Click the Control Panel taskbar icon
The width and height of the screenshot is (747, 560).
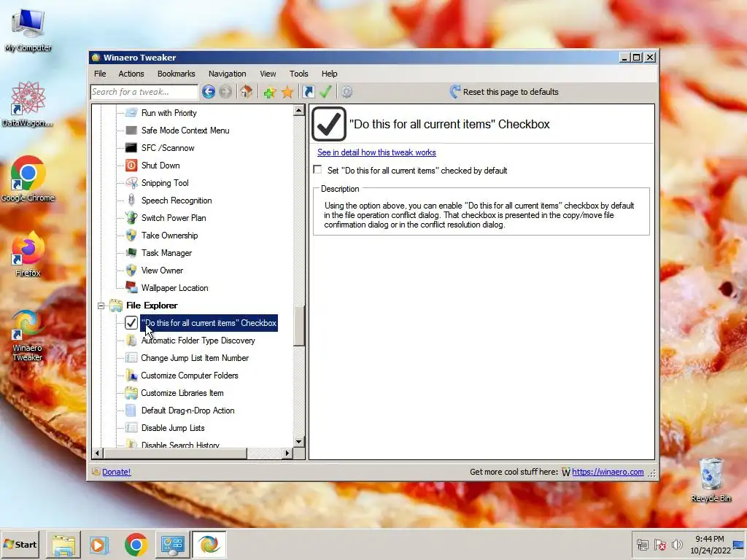[172, 544]
